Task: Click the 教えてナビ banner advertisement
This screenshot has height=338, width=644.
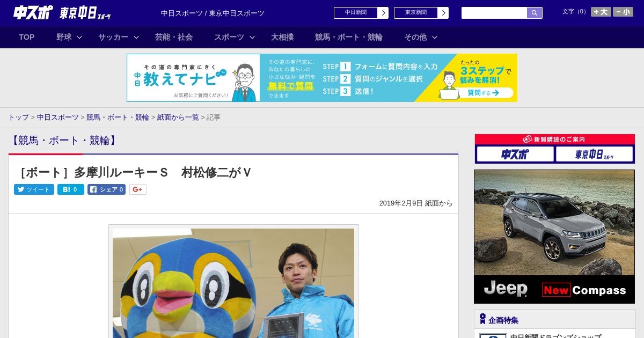Action: click(x=322, y=78)
